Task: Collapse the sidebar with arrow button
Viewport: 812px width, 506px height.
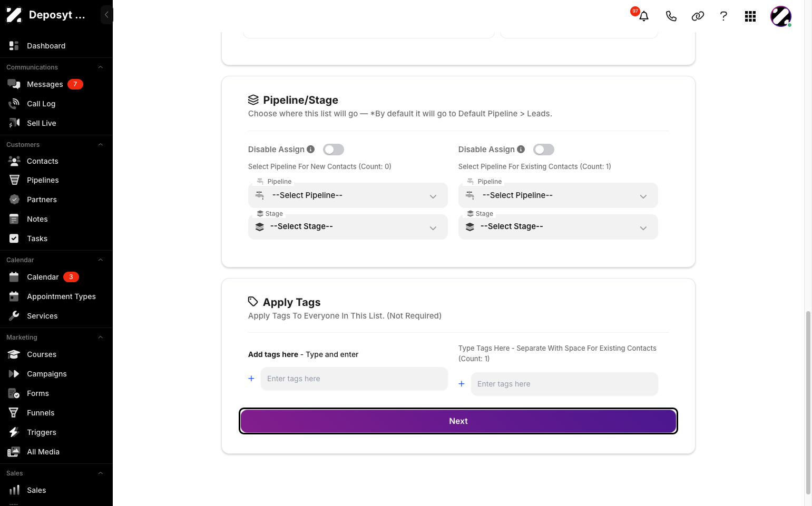Action: point(106,15)
